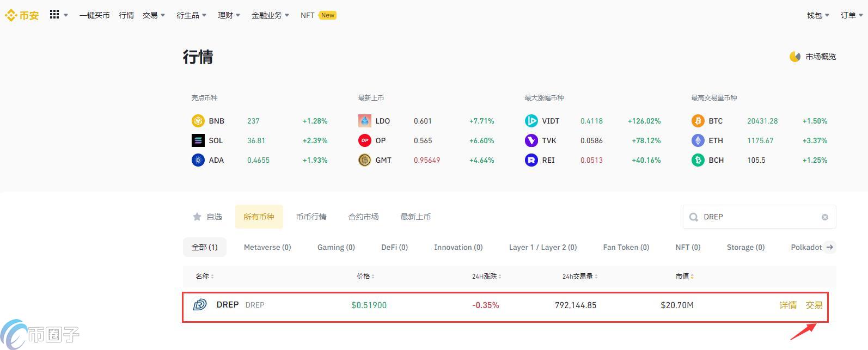Open the 钱包 wallet dropdown
Image resolution: width=868 pixels, height=350 pixels.
[x=817, y=15]
